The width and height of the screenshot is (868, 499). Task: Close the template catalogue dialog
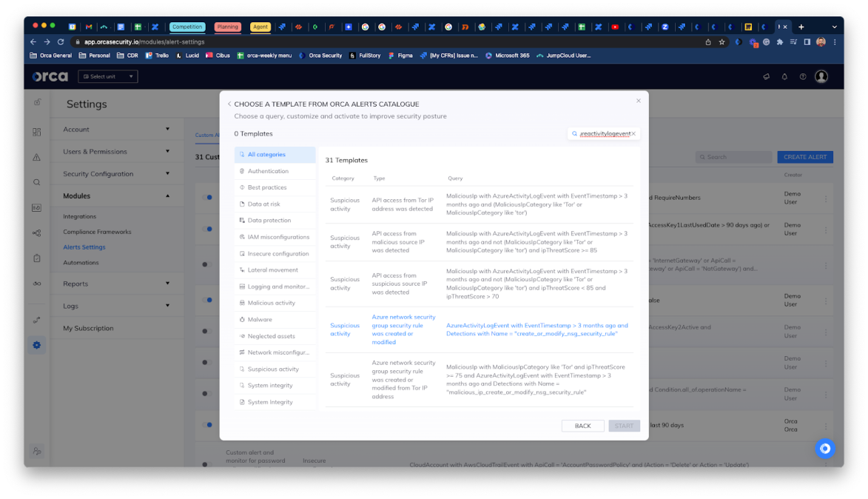click(x=639, y=101)
